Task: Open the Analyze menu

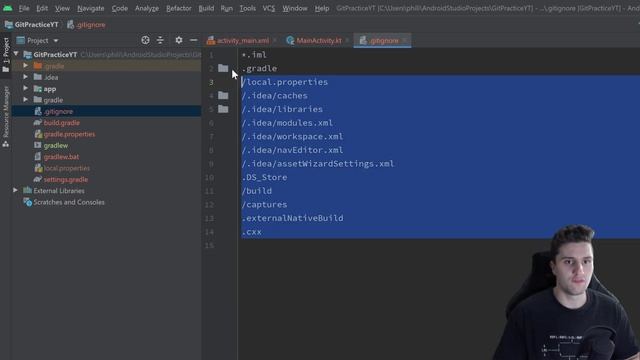Action: click(x=147, y=8)
